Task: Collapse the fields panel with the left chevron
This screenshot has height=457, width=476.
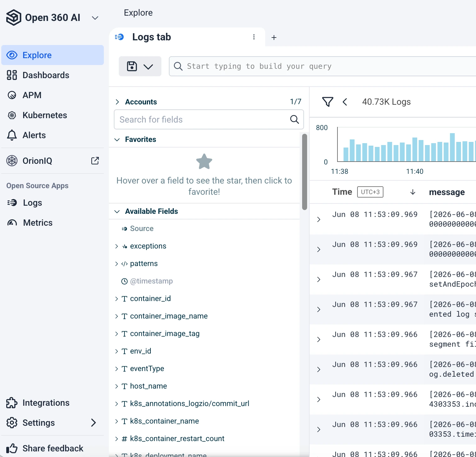Action: [x=345, y=102]
